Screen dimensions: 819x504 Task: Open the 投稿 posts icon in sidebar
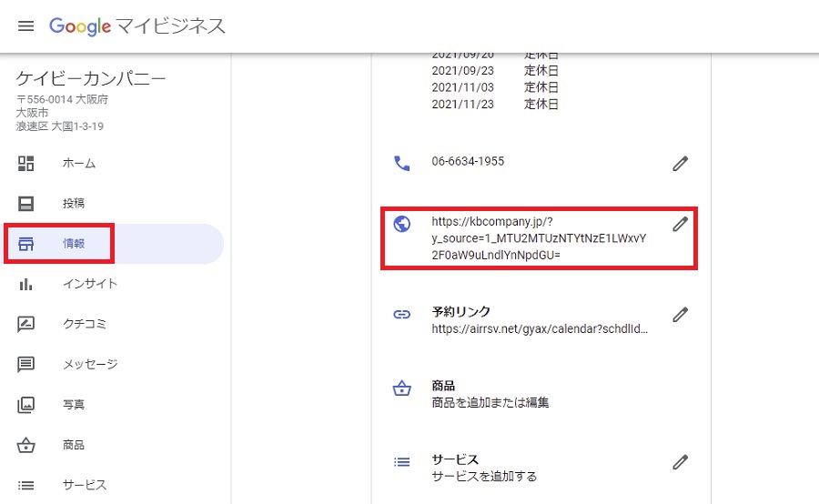[x=25, y=203]
